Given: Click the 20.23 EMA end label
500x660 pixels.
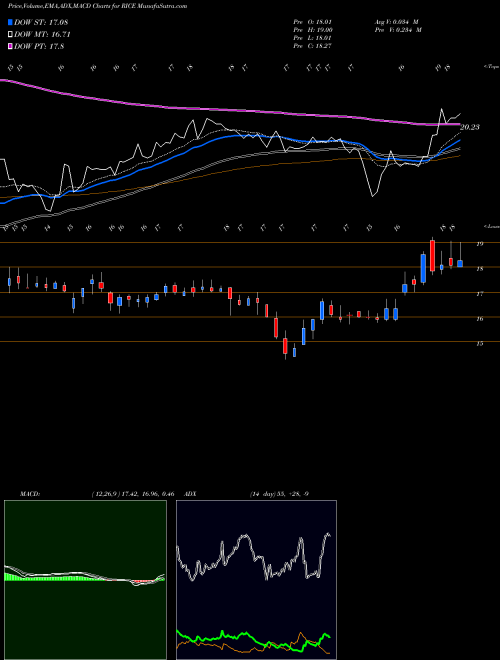Looking at the screenshot, I should 470,127.
